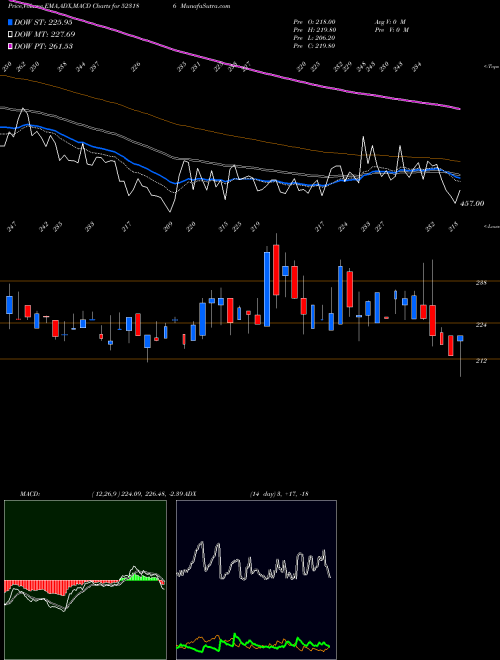Click the last blue candlestick with long wick
This screenshot has width=500, height=660.
(x=460, y=338)
